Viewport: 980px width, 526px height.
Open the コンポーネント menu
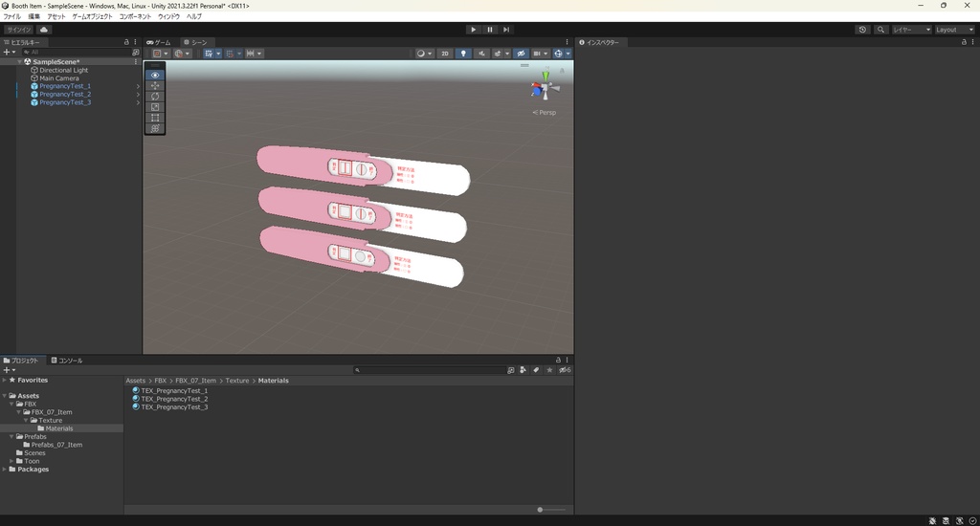tap(135, 17)
